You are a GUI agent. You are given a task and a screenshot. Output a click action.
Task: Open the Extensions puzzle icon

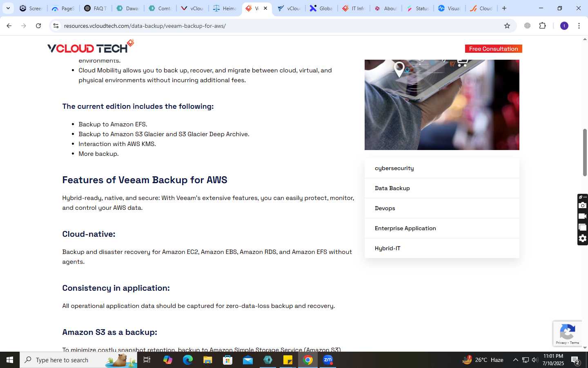tap(542, 26)
